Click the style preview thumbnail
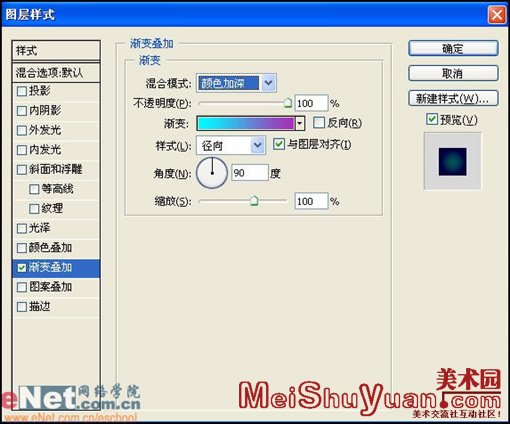 pos(452,161)
